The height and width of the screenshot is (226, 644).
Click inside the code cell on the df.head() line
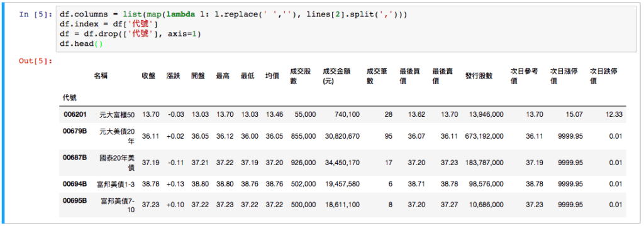[81, 45]
